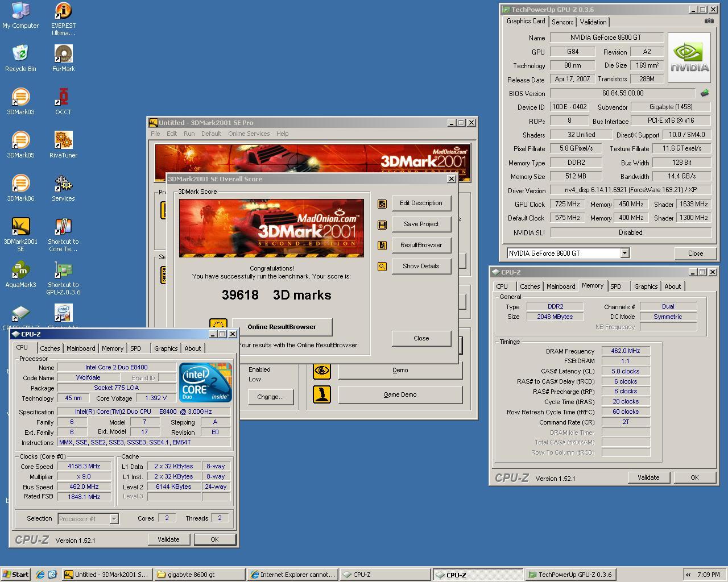The width and height of the screenshot is (728, 582).
Task: Click the DRAM Frequency 462.0 MHz value
Action: (x=625, y=351)
